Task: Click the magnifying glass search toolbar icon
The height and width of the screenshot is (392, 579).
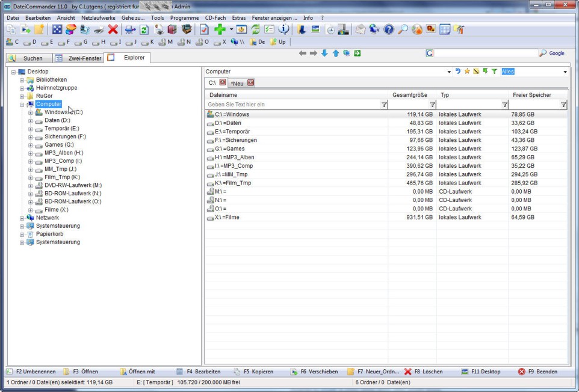Action: [403, 29]
